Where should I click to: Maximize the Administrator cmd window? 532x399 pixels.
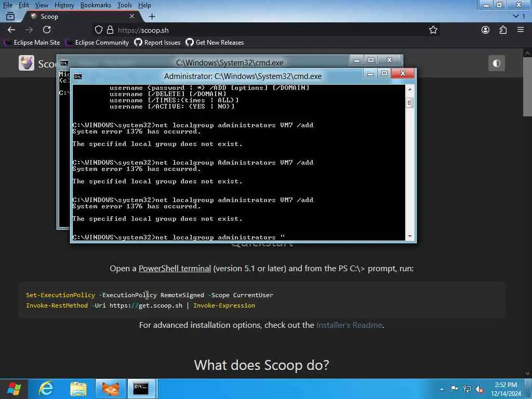pyautogui.click(x=384, y=74)
